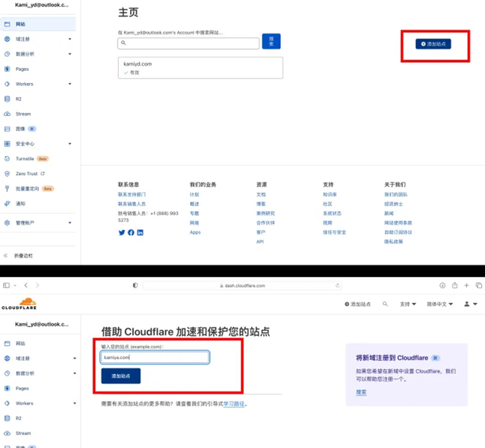Click the Safari forward arrow
Viewport: 485px width, 448px height.
[x=37, y=285]
